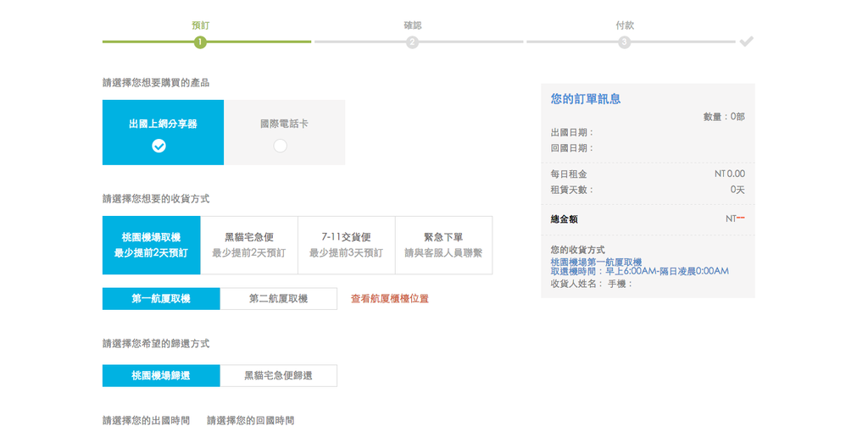Click checked circle under 出國上網分享器
The image size is (868, 437).
pos(159,146)
